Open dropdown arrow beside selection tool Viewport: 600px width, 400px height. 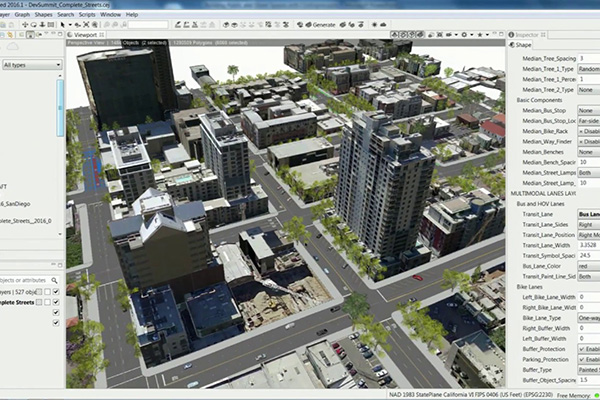coord(70,25)
